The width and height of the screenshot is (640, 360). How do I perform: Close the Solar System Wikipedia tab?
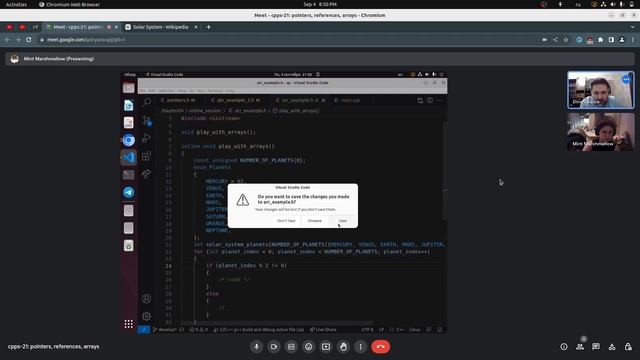point(196,27)
